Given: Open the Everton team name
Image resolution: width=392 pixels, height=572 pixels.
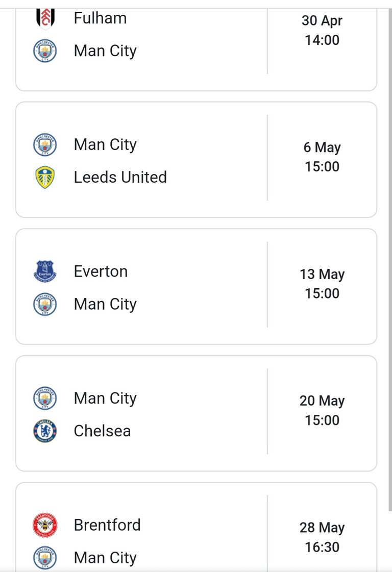Looking at the screenshot, I should point(101,271).
